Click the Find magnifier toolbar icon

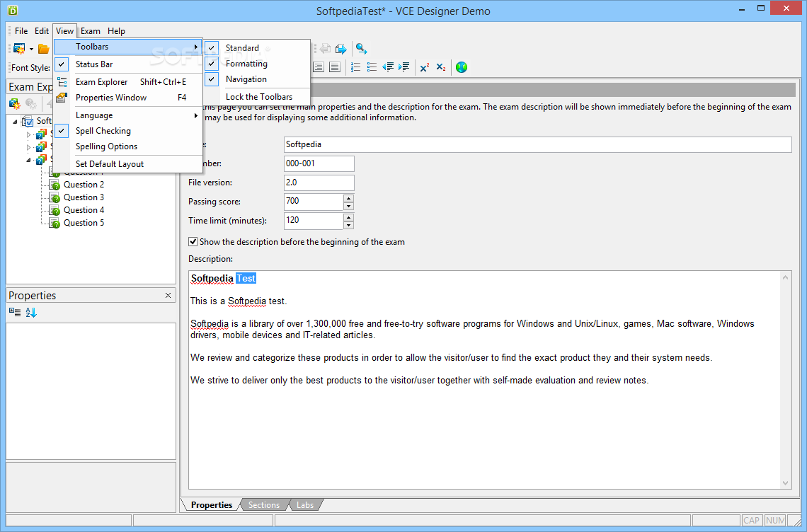361,49
